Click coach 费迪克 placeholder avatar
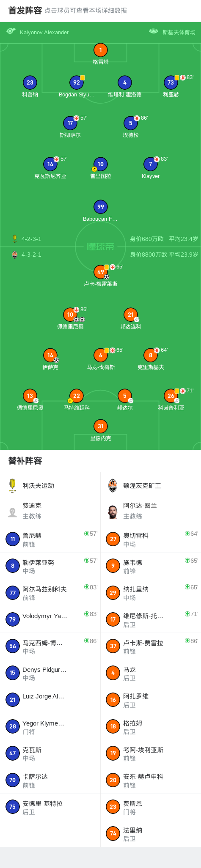 pyautogui.click(x=12, y=512)
